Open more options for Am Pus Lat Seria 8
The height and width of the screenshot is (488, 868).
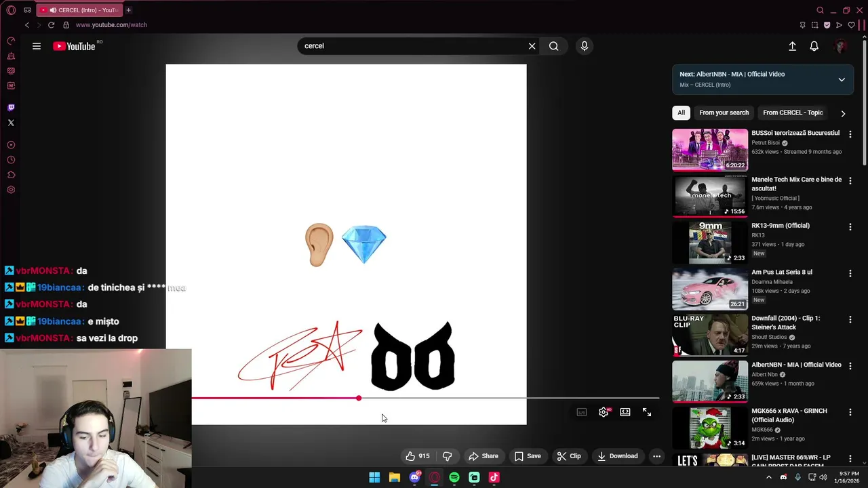[850, 273]
